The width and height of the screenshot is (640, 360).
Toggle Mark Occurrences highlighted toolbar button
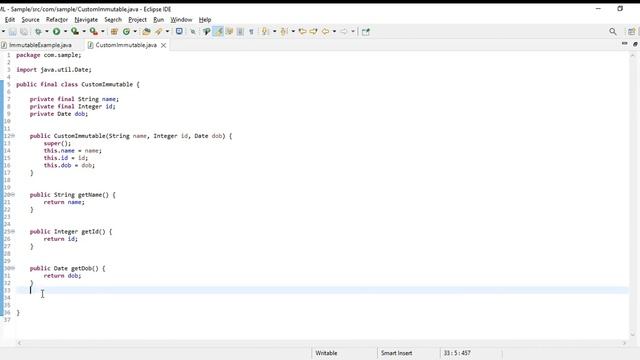(x=218, y=31)
